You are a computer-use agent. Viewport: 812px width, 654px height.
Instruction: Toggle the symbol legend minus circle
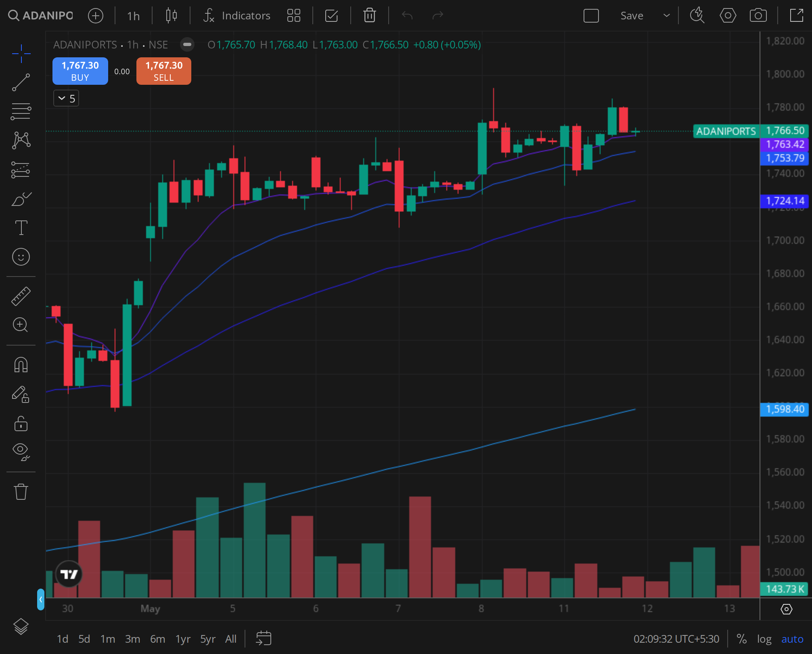(x=187, y=44)
